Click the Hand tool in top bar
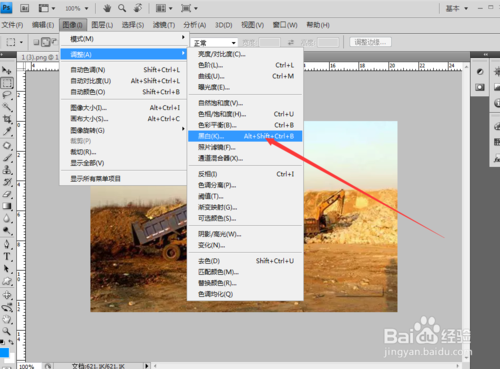The image size is (500, 369). (107, 8)
